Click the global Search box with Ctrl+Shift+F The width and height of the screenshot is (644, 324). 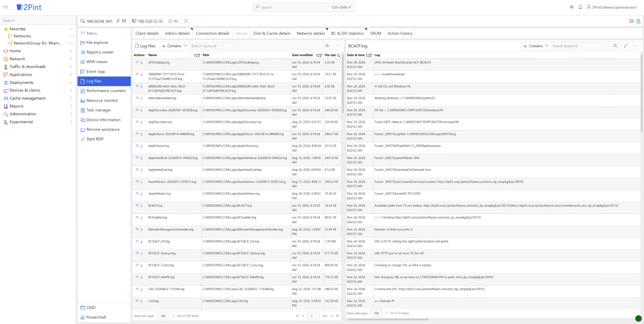[x=304, y=7]
